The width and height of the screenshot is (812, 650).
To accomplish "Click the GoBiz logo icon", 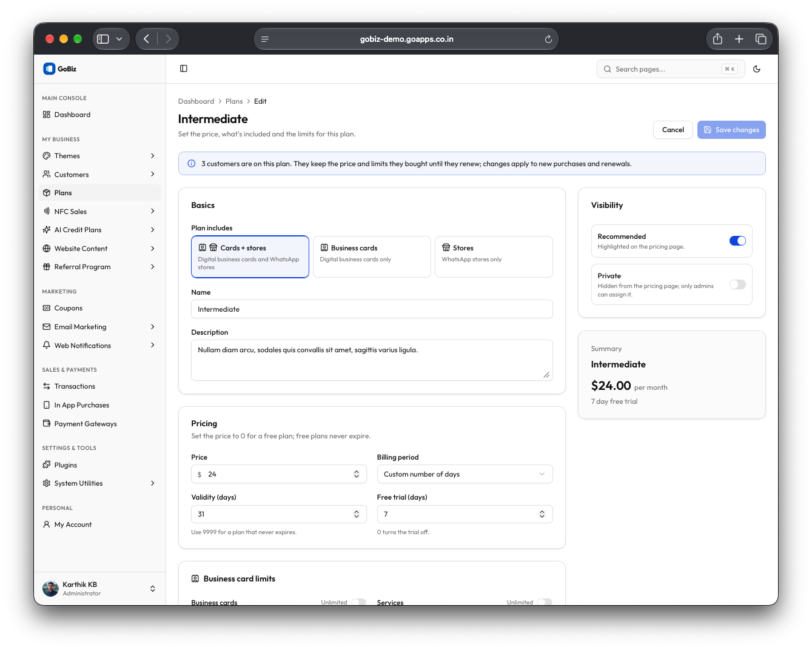I will tap(49, 69).
